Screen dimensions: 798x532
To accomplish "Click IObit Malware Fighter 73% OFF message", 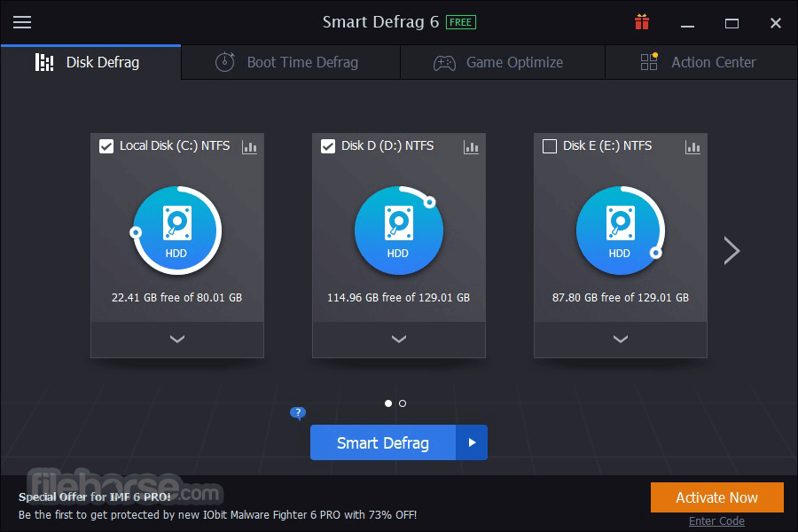I will click(217, 514).
